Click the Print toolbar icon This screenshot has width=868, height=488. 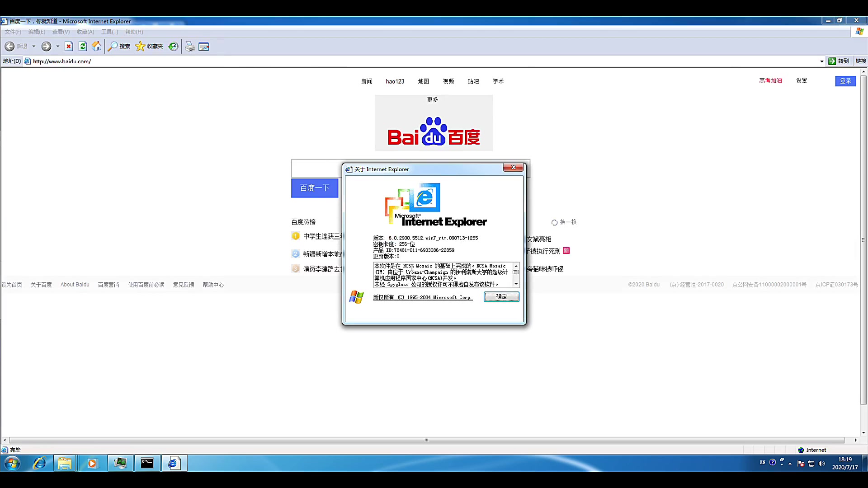[x=190, y=46]
